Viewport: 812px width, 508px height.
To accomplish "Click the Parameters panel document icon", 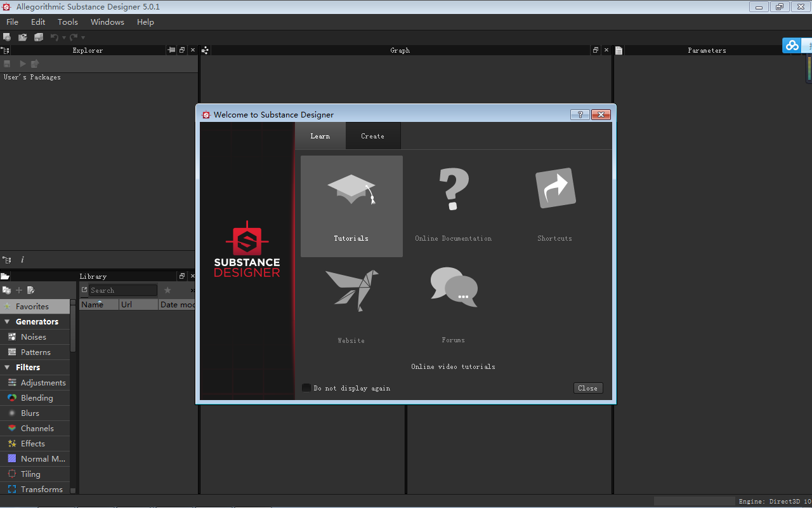I will point(619,50).
